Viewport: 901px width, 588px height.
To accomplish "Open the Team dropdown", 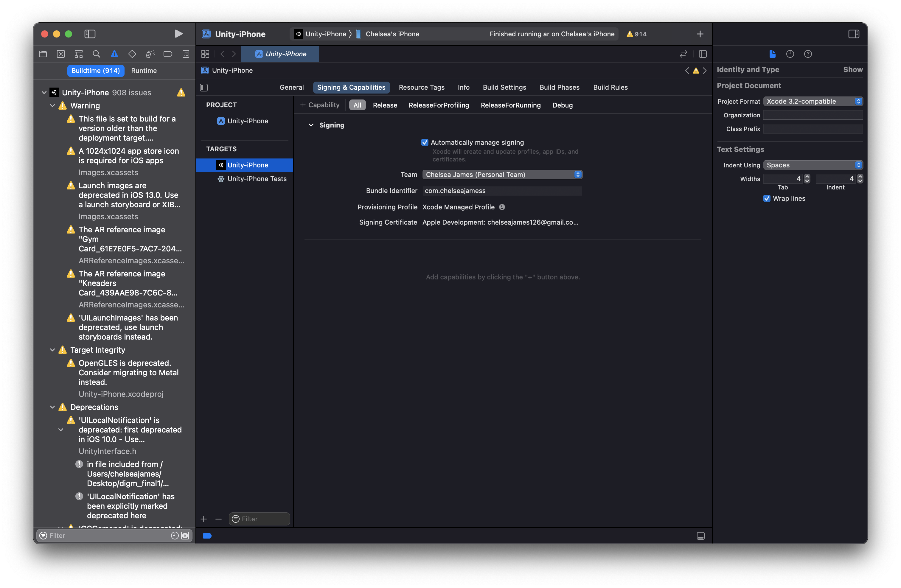I will tap(502, 175).
